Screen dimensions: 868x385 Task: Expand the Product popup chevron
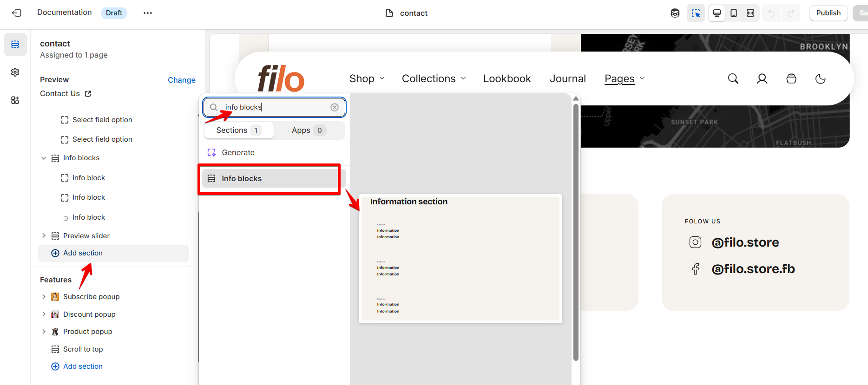click(x=44, y=332)
